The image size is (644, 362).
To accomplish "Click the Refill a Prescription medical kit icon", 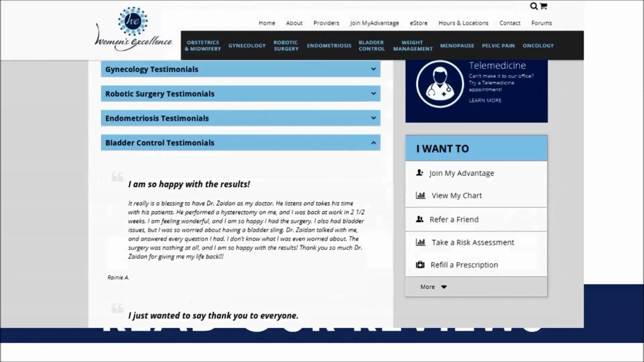I will (x=420, y=264).
